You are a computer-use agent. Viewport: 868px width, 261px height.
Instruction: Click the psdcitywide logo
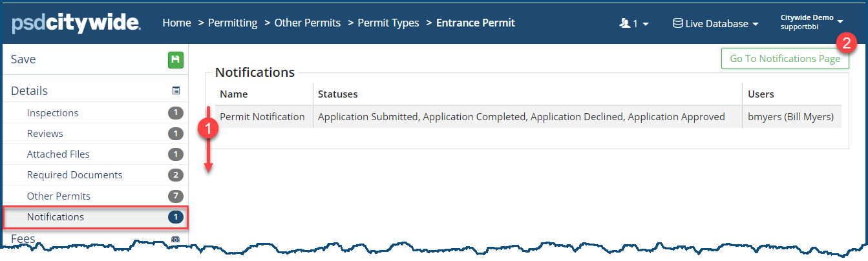coord(76,23)
